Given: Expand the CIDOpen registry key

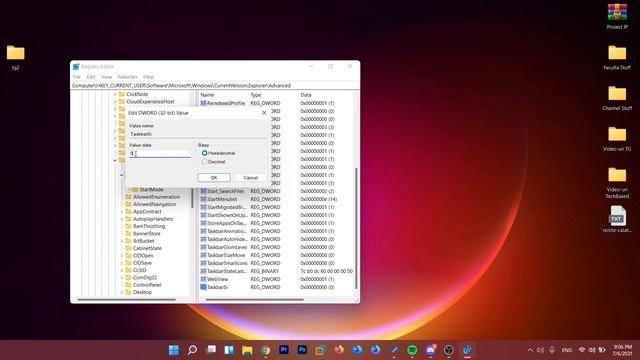Looking at the screenshot, I should 122,256.
